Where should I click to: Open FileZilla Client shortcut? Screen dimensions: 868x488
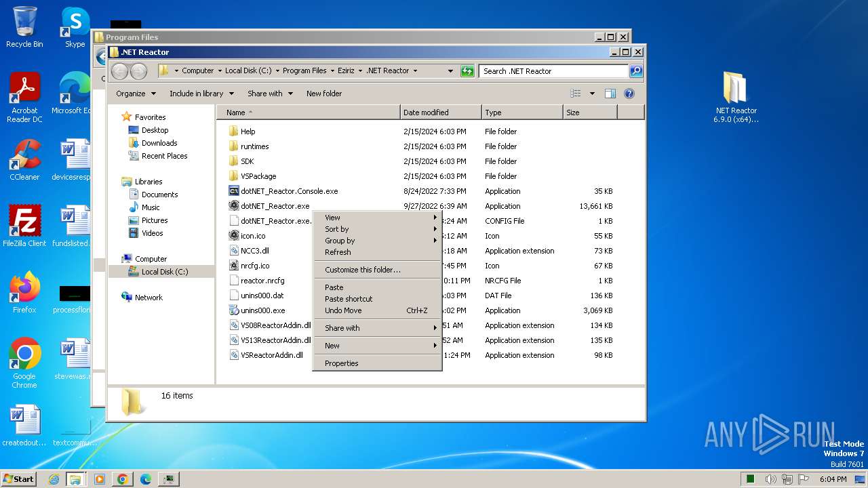point(24,226)
